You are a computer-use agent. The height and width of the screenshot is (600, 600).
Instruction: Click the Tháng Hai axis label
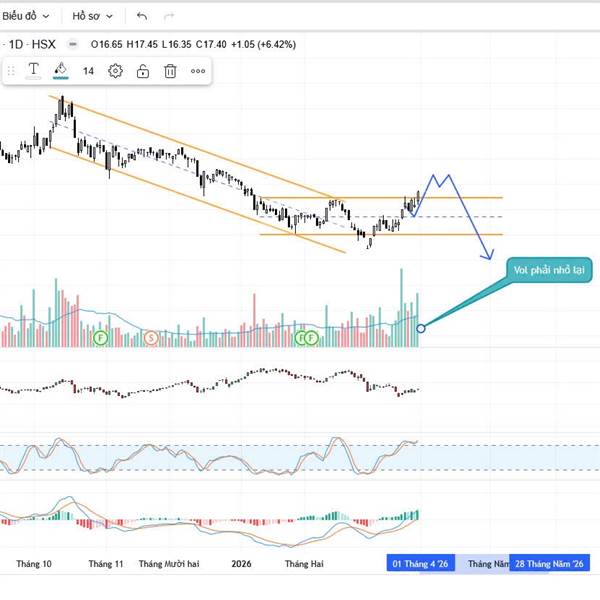[304, 564]
